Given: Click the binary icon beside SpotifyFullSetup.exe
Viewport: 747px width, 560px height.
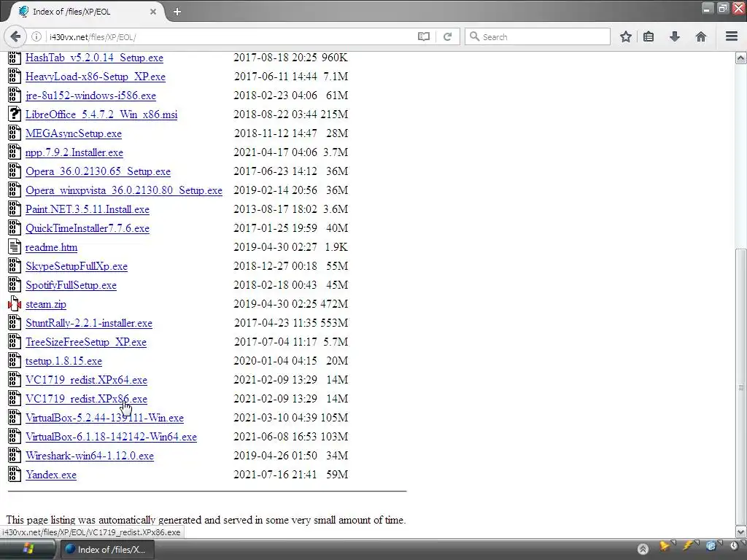Looking at the screenshot, I should pos(15,285).
